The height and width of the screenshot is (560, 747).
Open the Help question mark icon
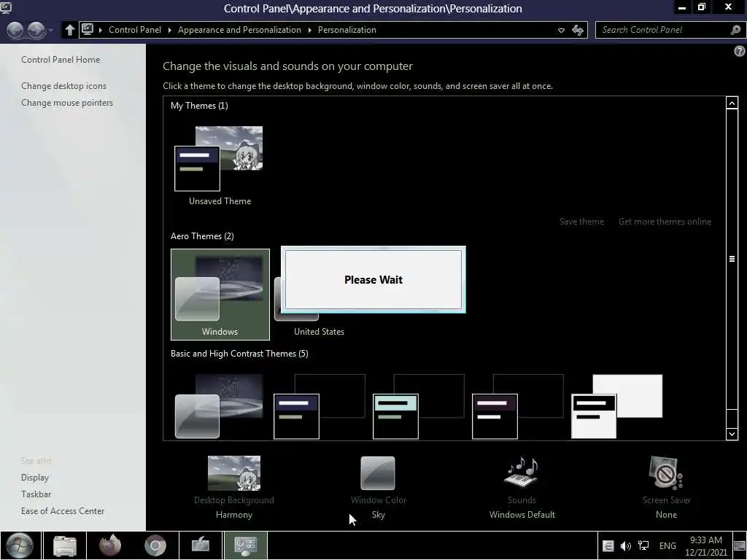(740, 52)
